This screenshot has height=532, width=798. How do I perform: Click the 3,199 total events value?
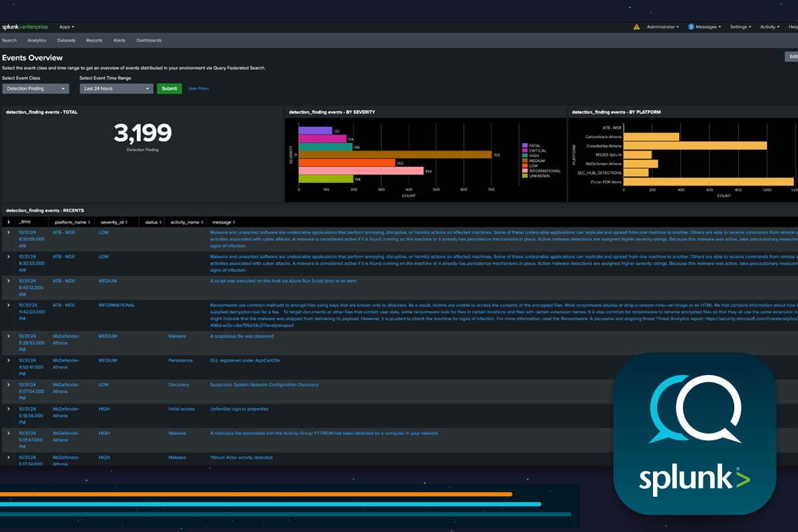142,134
